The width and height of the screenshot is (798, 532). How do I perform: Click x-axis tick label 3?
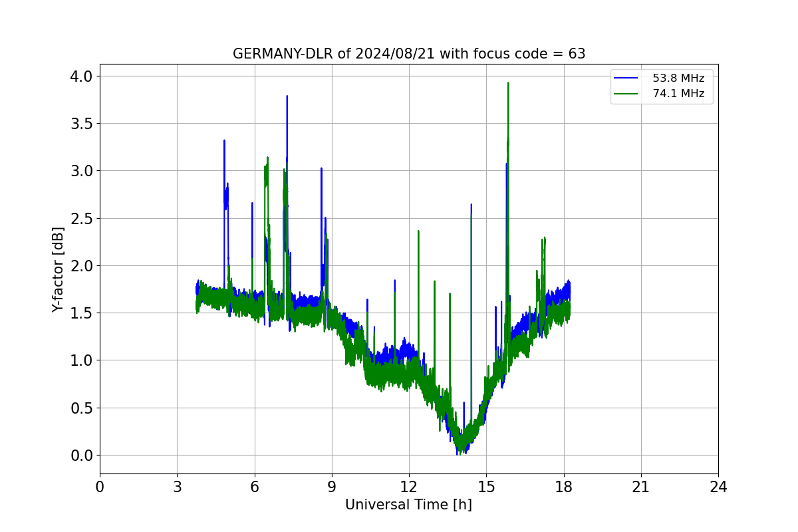point(177,487)
